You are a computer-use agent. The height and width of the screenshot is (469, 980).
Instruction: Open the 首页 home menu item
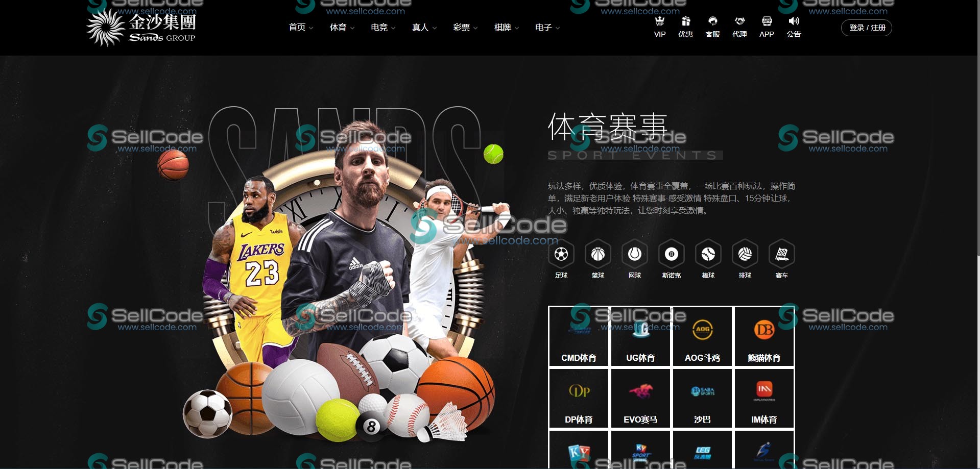pos(300,28)
